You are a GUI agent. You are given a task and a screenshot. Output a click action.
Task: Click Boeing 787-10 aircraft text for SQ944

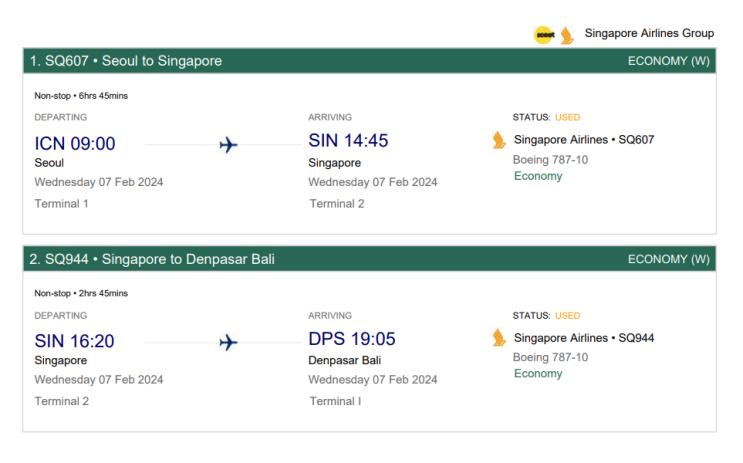coord(550,357)
